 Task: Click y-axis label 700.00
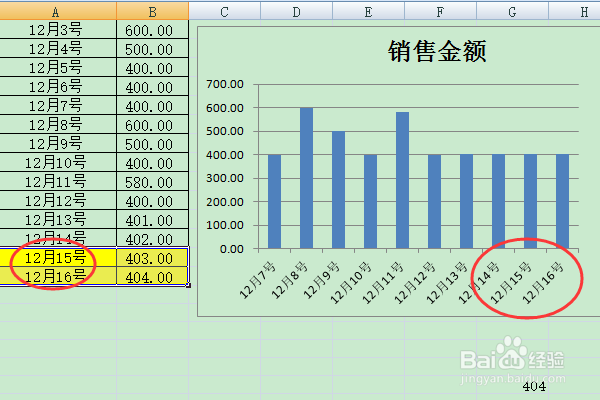225,84
